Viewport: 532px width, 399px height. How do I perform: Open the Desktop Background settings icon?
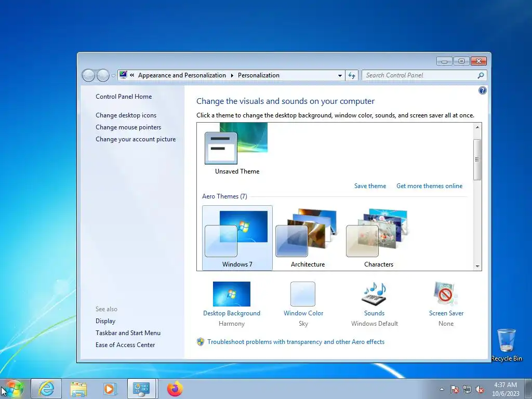tap(231, 294)
